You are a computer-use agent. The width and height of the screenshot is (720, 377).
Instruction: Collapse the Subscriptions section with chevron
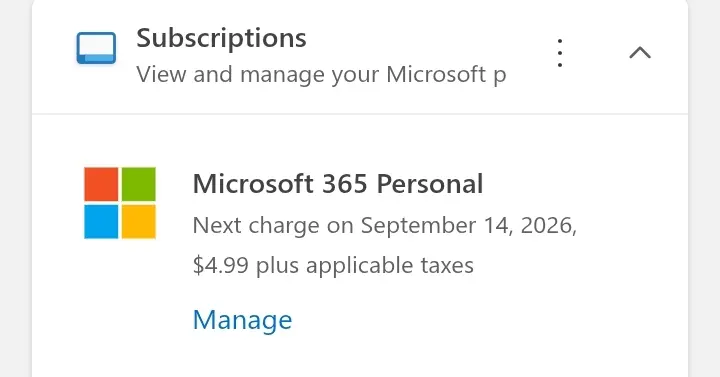(640, 53)
